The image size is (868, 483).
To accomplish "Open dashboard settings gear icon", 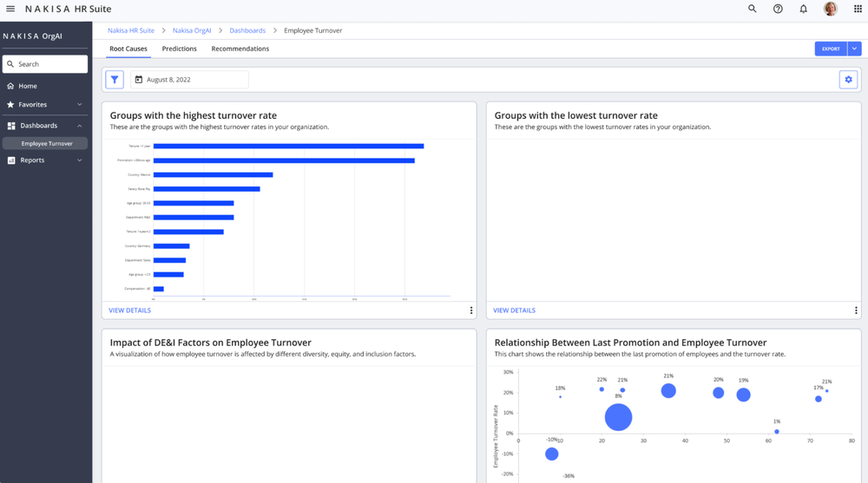I will (848, 80).
